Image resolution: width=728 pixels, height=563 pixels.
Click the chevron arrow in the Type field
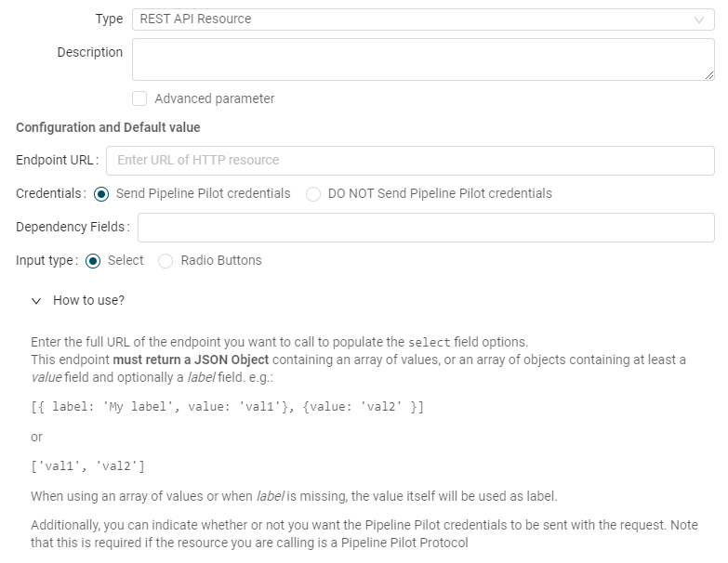tap(699, 20)
